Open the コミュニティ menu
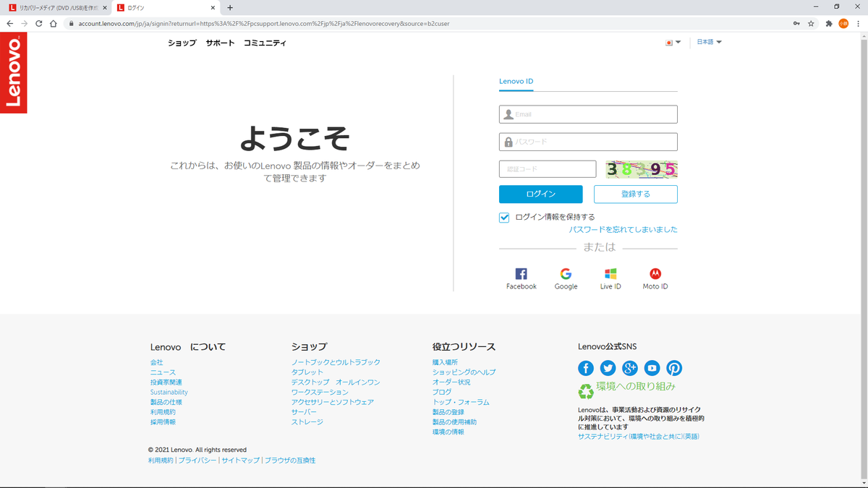 265,43
